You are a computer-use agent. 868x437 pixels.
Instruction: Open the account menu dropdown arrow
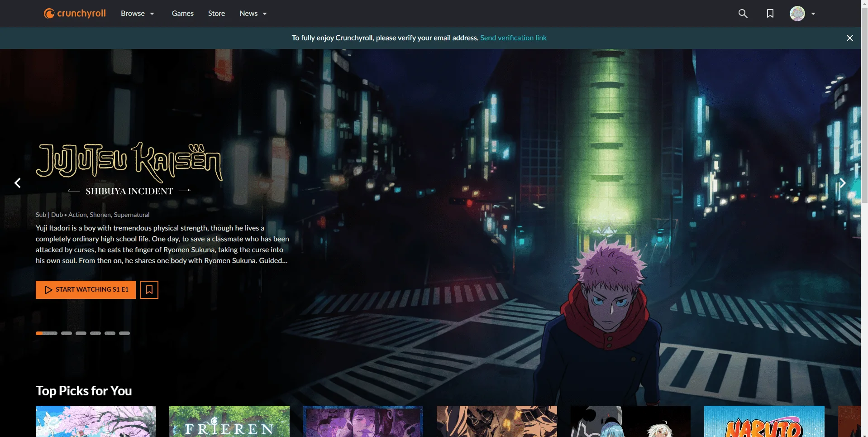813,14
